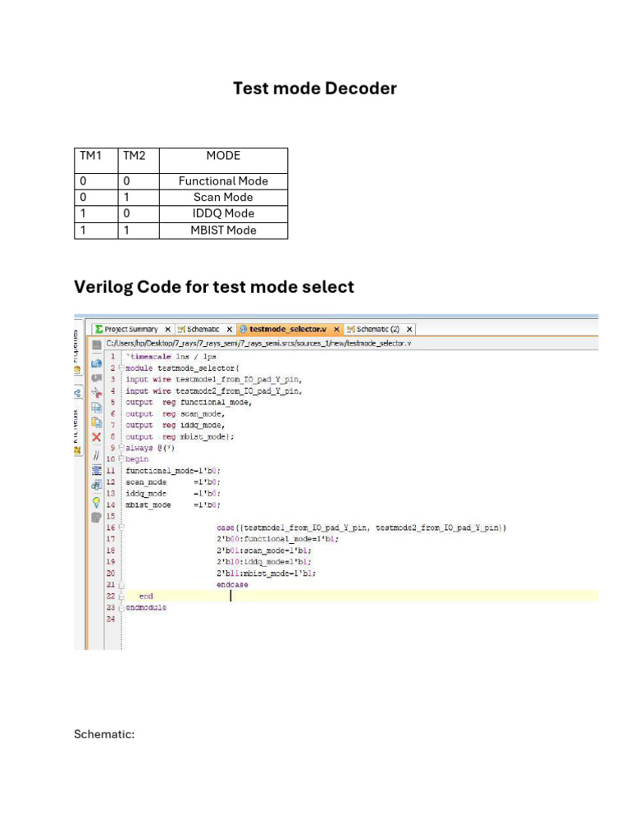Close the testmode_selector.v tab

pyautogui.click(x=336, y=330)
